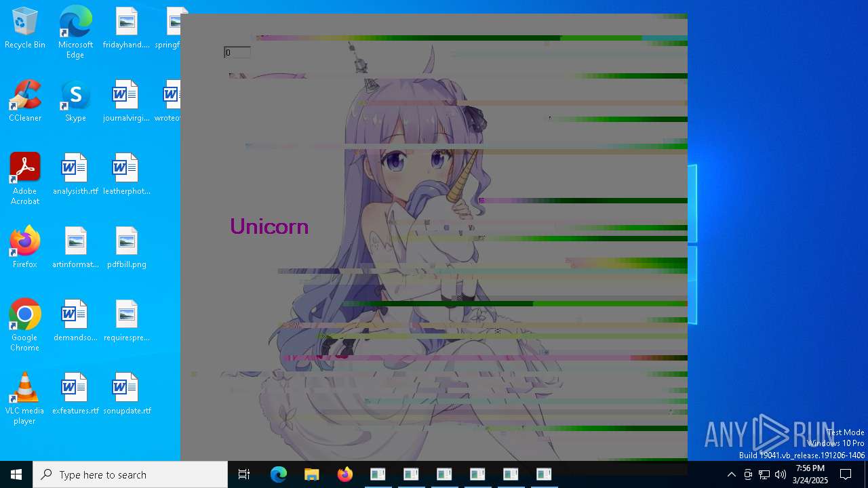Image resolution: width=868 pixels, height=488 pixels.
Task: Select the fridayhand image file on desktop
Action: (126, 28)
